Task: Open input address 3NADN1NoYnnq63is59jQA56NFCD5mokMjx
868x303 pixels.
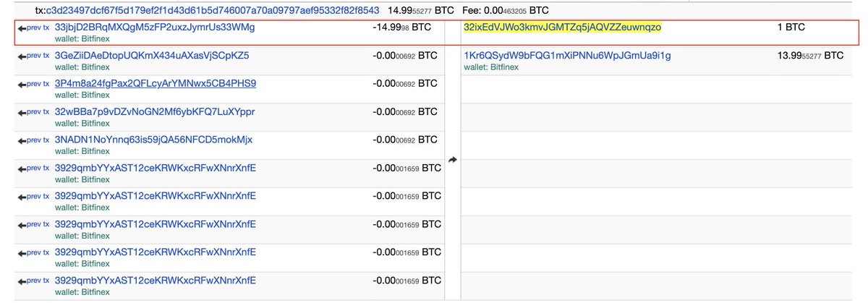Action: (153, 139)
